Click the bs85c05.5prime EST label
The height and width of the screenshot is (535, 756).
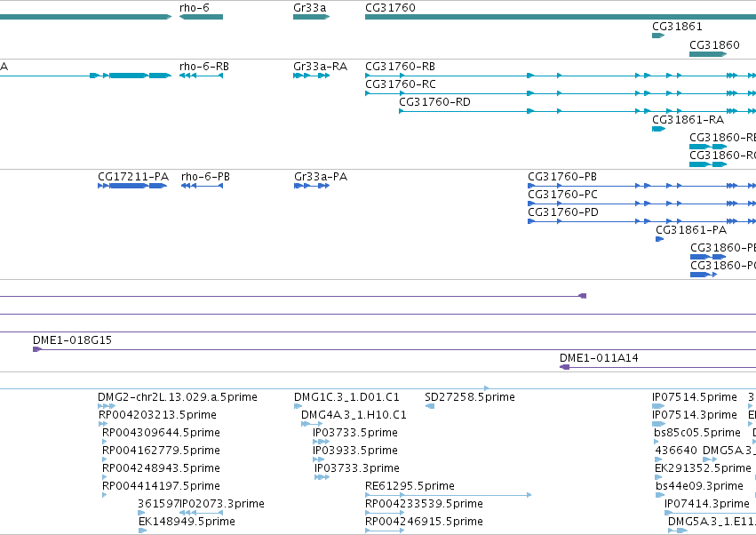(697, 433)
